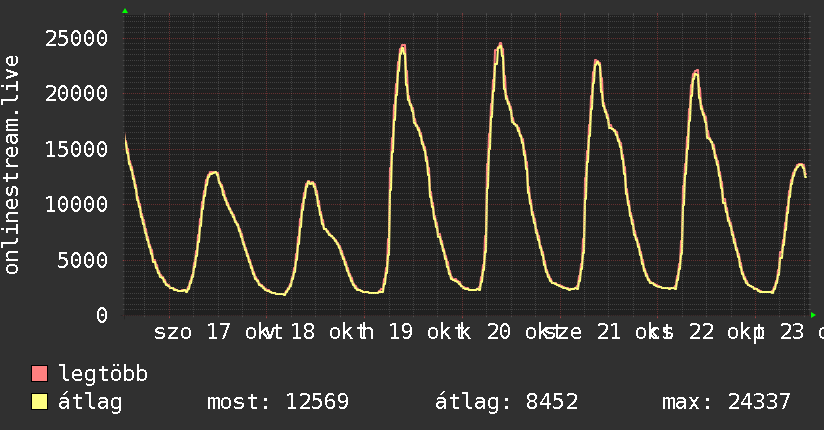
Task: Click the 10000 y-axis label
Action: (x=76, y=204)
